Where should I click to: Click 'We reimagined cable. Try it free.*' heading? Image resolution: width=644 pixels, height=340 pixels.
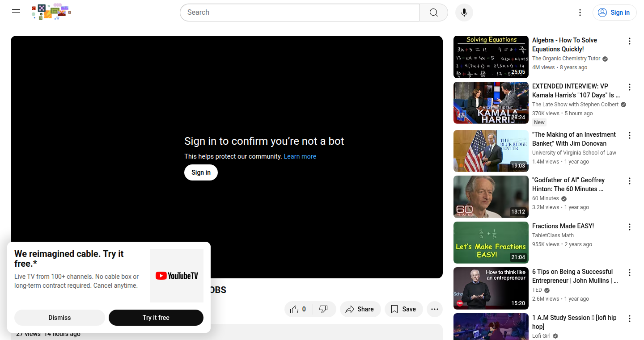pyautogui.click(x=69, y=259)
